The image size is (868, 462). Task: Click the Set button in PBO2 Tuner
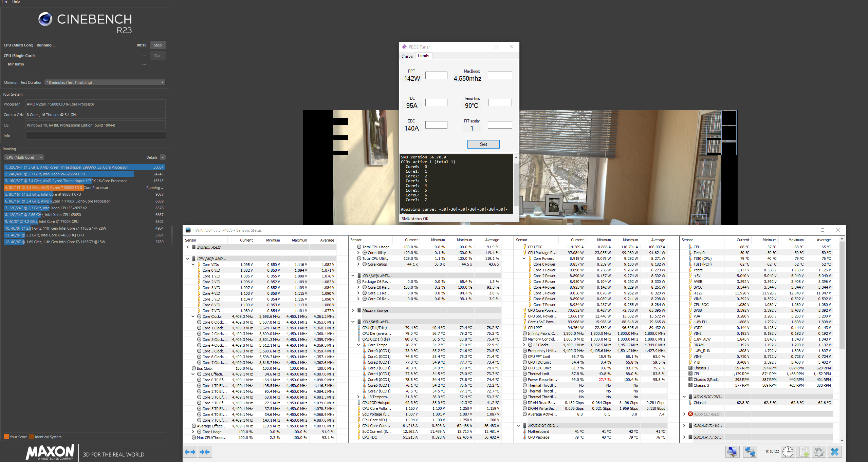pos(483,144)
